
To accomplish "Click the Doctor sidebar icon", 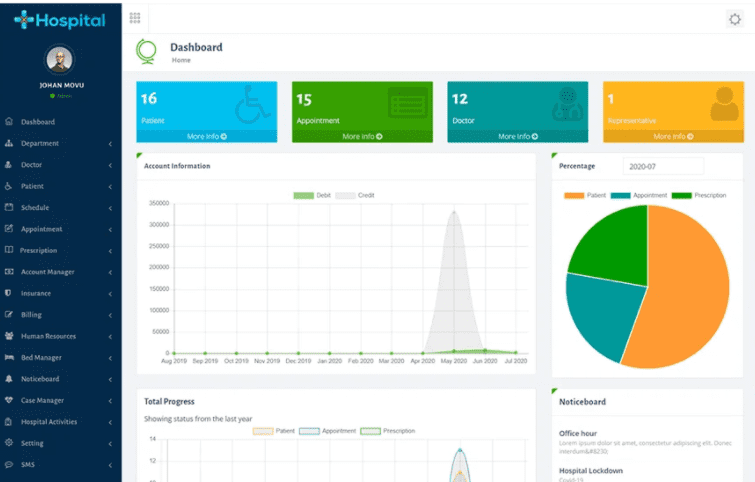I will 9,164.
